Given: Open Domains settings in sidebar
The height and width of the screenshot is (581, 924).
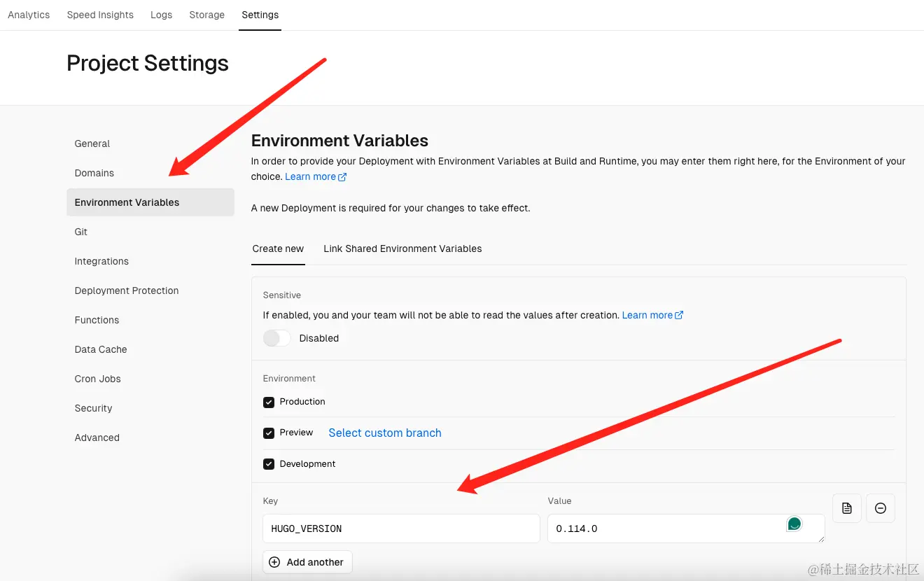Looking at the screenshot, I should [150, 173].
